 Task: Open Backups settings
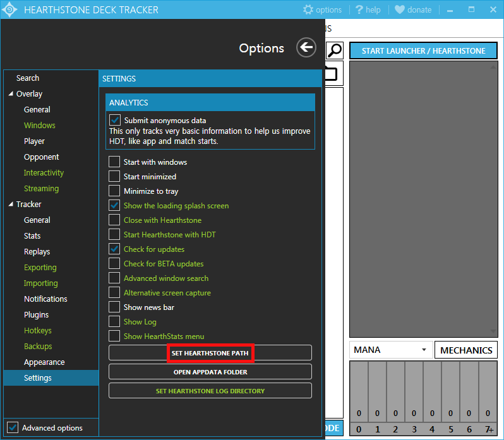(x=38, y=346)
